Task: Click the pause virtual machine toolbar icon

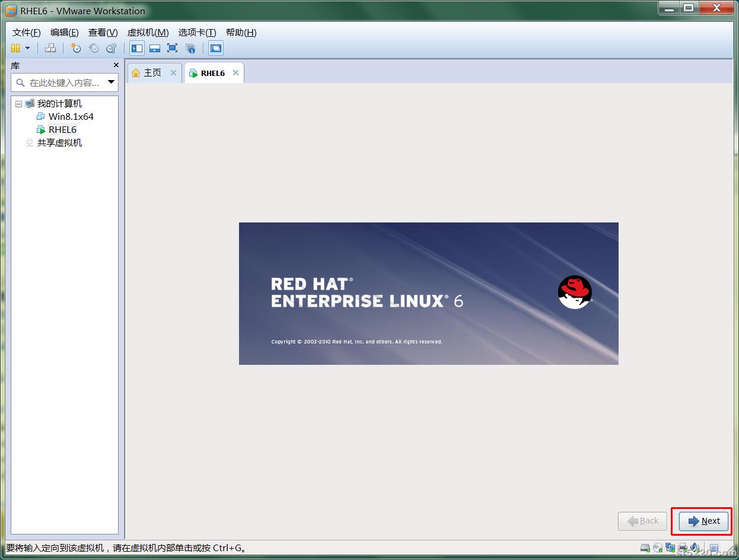Action: [x=15, y=48]
